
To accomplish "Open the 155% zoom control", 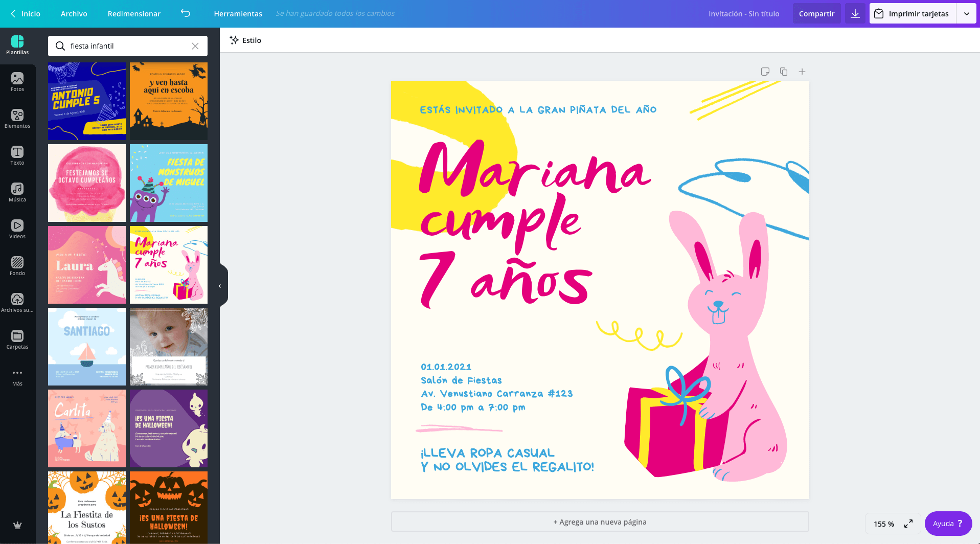I will (883, 523).
